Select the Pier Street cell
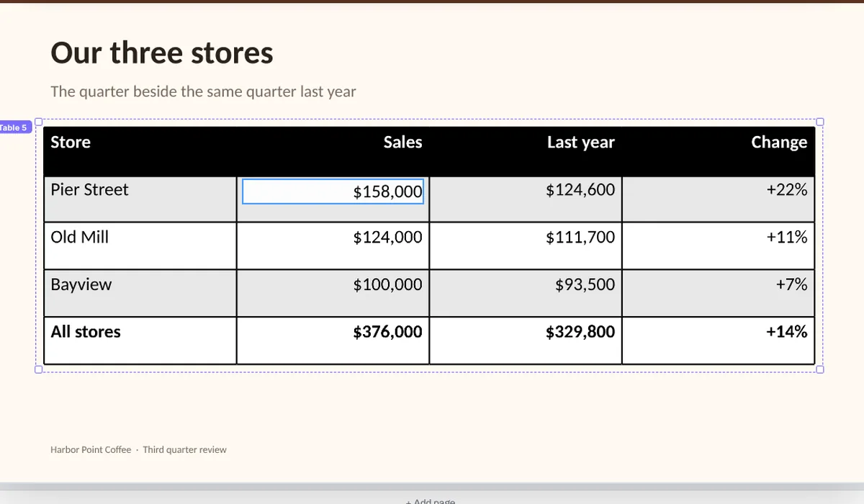This screenshot has height=504, width=864. pos(140,199)
